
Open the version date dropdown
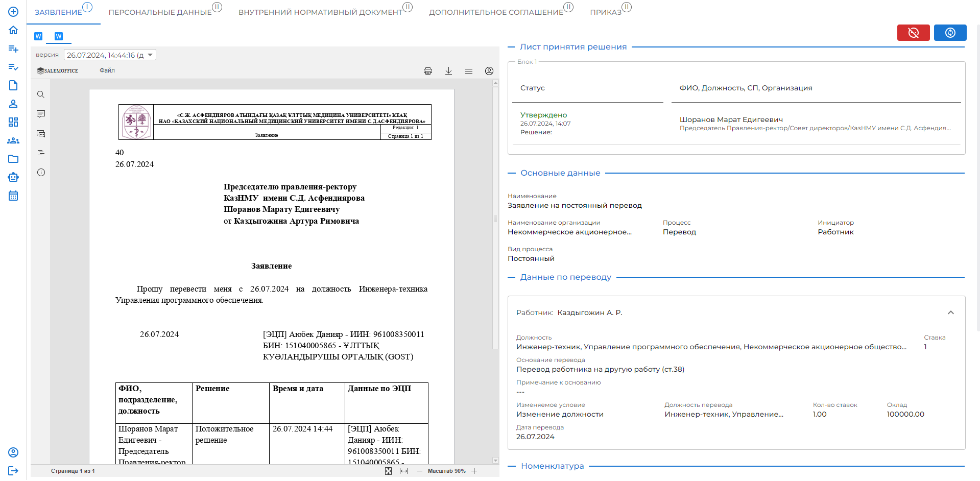pos(110,55)
